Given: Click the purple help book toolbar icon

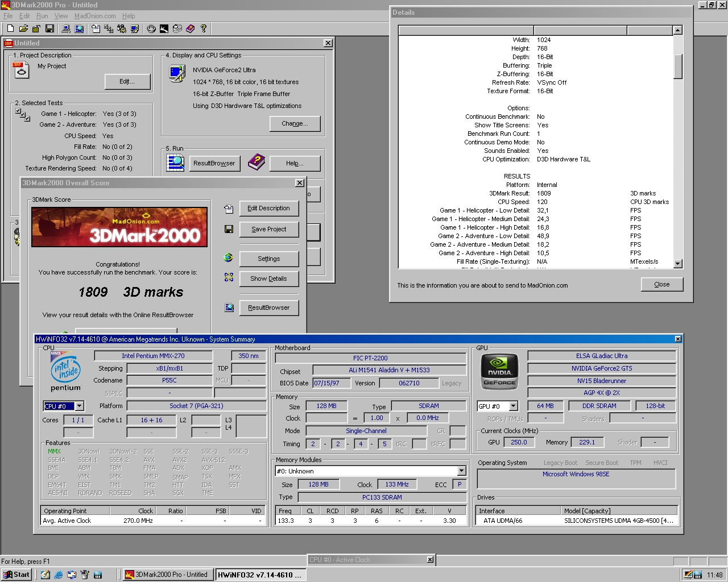Looking at the screenshot, I should click(x=190, y=28).
